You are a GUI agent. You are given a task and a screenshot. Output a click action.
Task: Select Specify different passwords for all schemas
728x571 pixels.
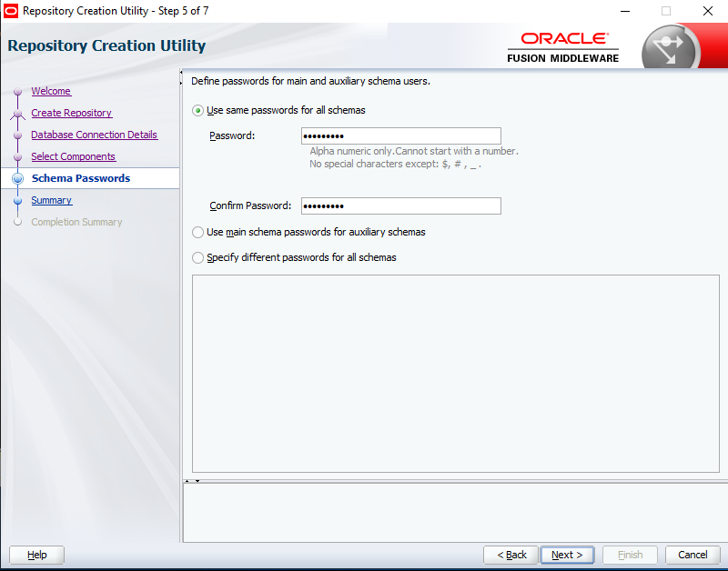[x=197, y=257]
